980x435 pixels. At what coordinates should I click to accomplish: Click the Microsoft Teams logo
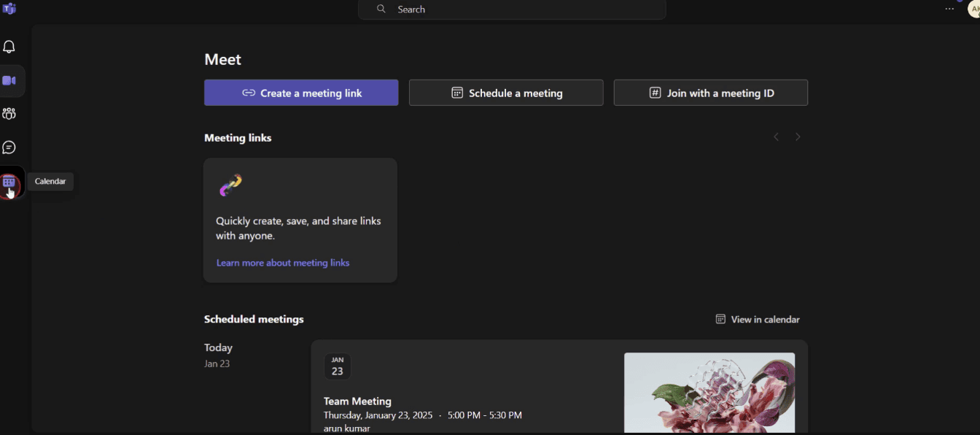pos(9,9)
